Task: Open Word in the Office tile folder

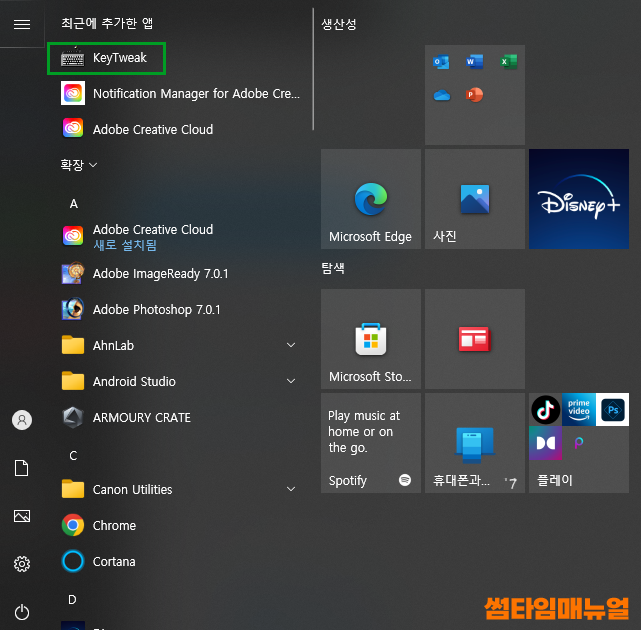Action: pos(475,62)
